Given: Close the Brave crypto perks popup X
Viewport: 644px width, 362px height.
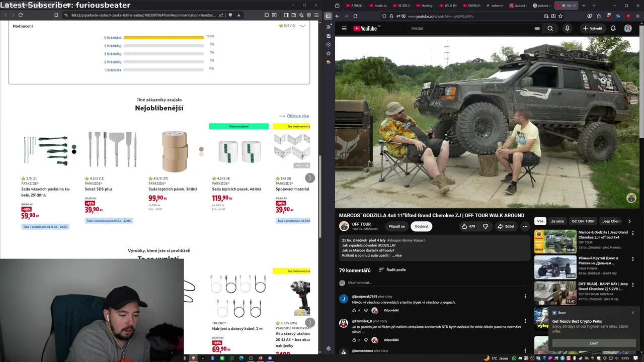Looking at the screenshot, I should (x=633, y=312).
